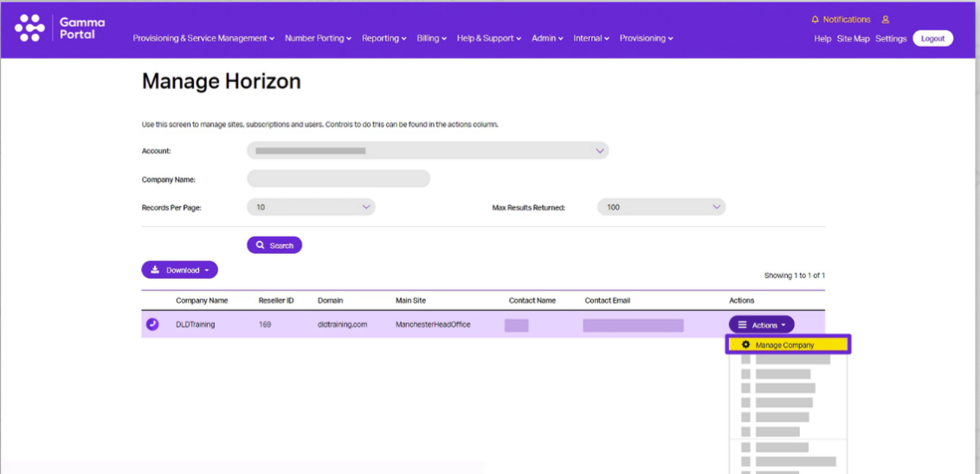
Task: Open the Settings link
Action: [x=891, y=39]
